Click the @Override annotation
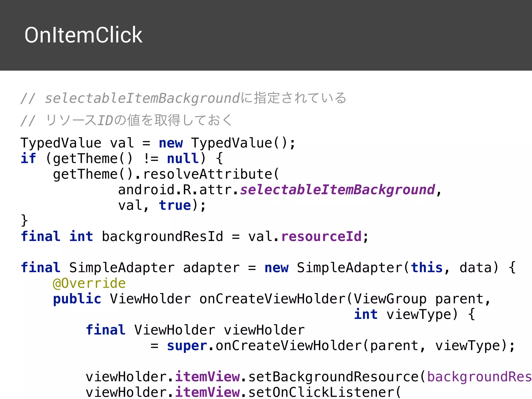 (x=89, y=283)
